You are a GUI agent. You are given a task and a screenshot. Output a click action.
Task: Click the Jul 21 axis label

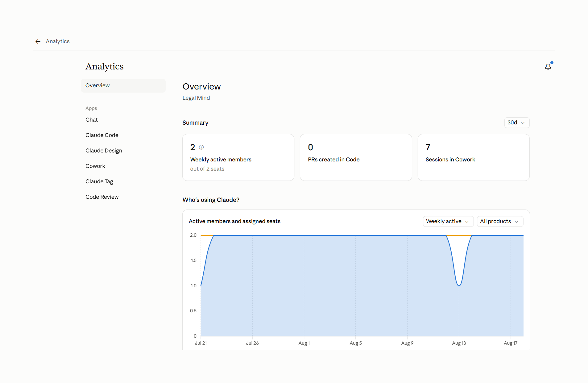click(x=201, y=343)
